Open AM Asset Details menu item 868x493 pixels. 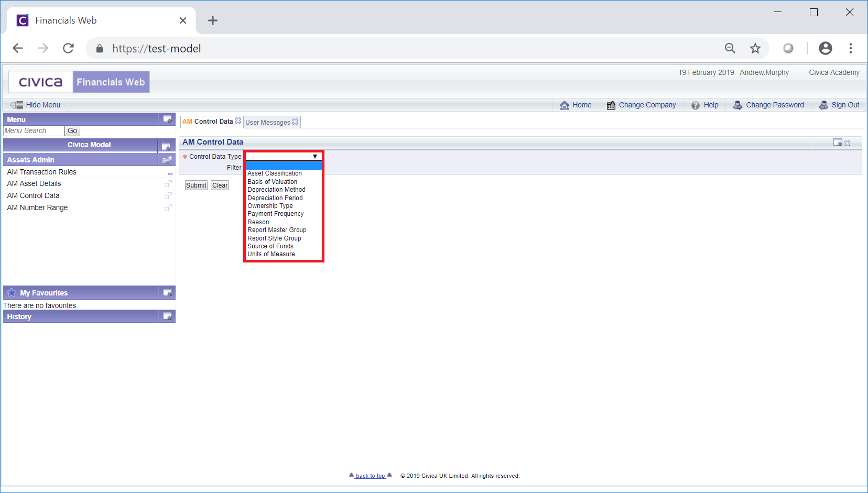click(34, 184)
